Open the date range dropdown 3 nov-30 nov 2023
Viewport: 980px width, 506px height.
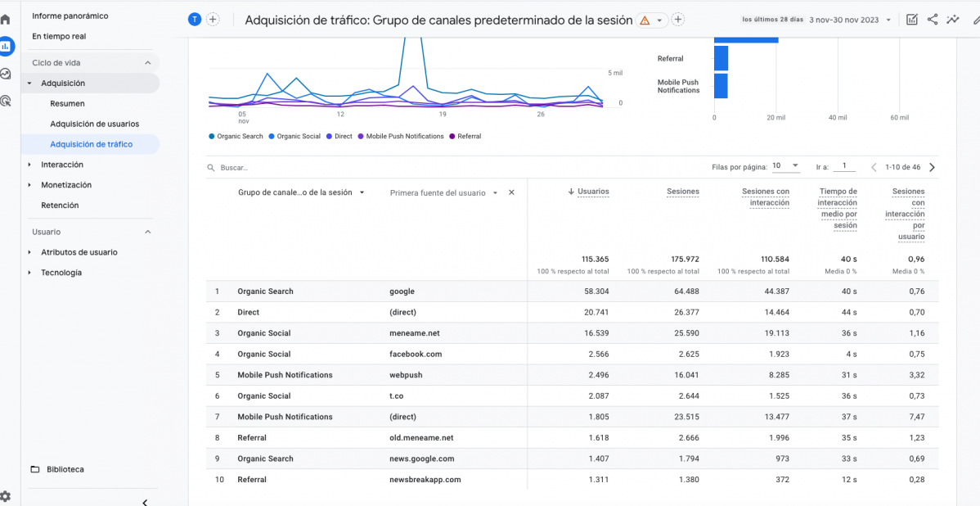850,20
